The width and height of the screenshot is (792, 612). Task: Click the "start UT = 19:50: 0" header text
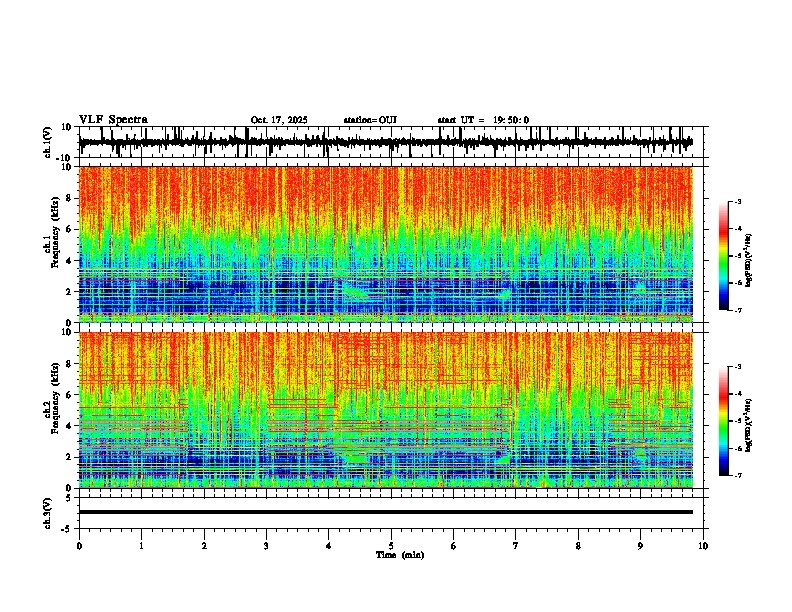click(x=483, y=120)
